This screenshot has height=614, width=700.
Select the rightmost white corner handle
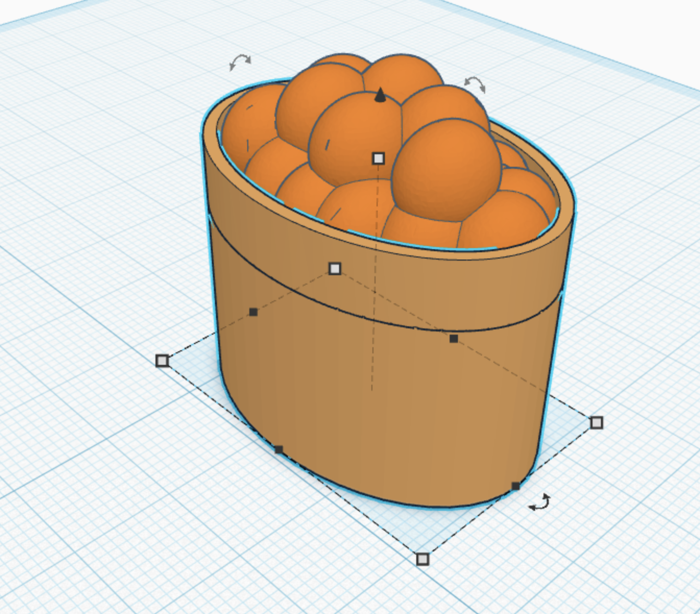pyautogui.click(x=597, y=423)
